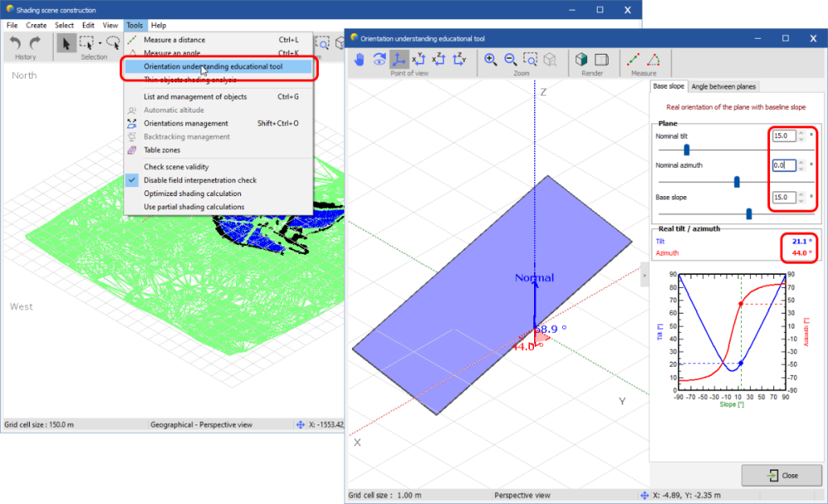Open the Angle between planes tab
This screenshot has width=828, height=504.
723,86
